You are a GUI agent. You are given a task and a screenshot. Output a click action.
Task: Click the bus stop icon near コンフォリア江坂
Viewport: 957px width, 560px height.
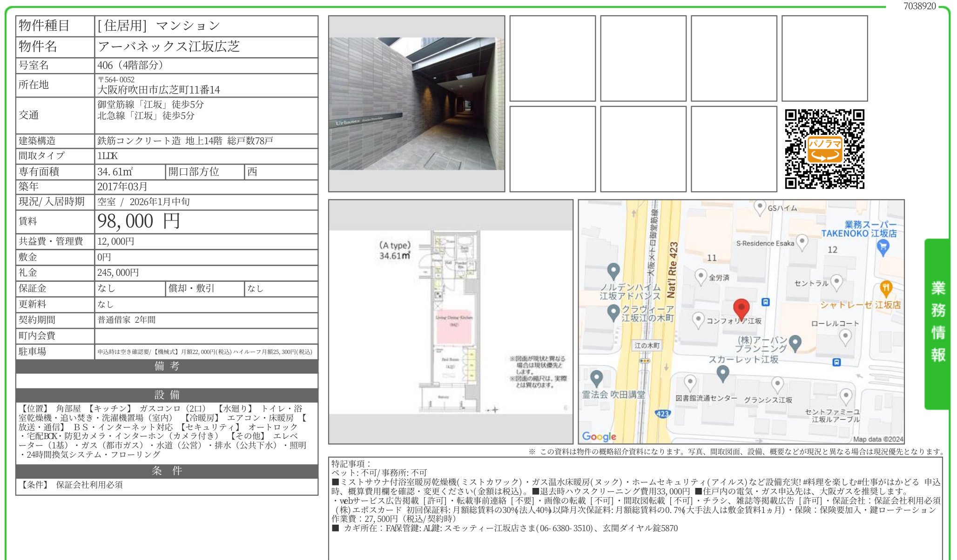pyautogui.click(x=766, y=302)
